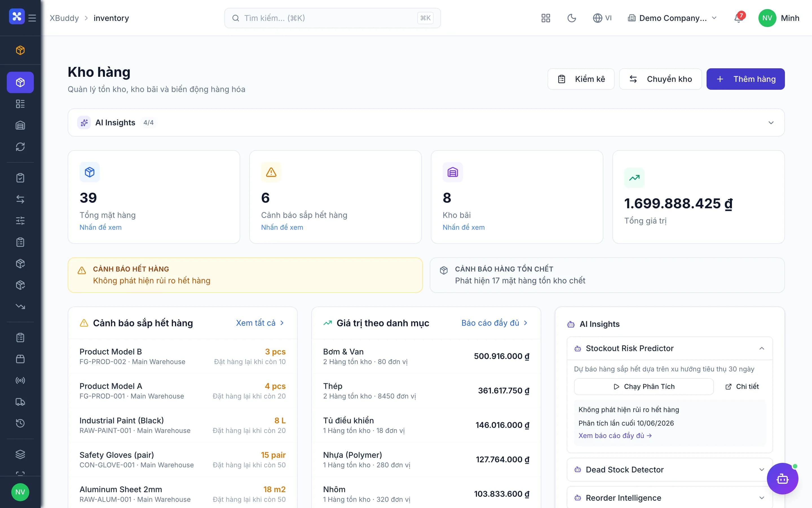Toggle the sidebar hamburger menu
This screenshot has height=508, width=812.
(x=32, y=18)
